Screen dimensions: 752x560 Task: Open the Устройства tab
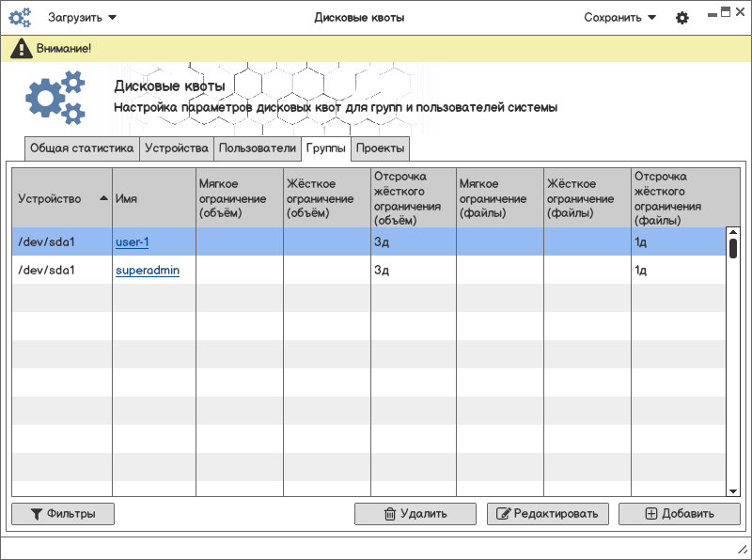pyautogui.click(x=176, y=148)
